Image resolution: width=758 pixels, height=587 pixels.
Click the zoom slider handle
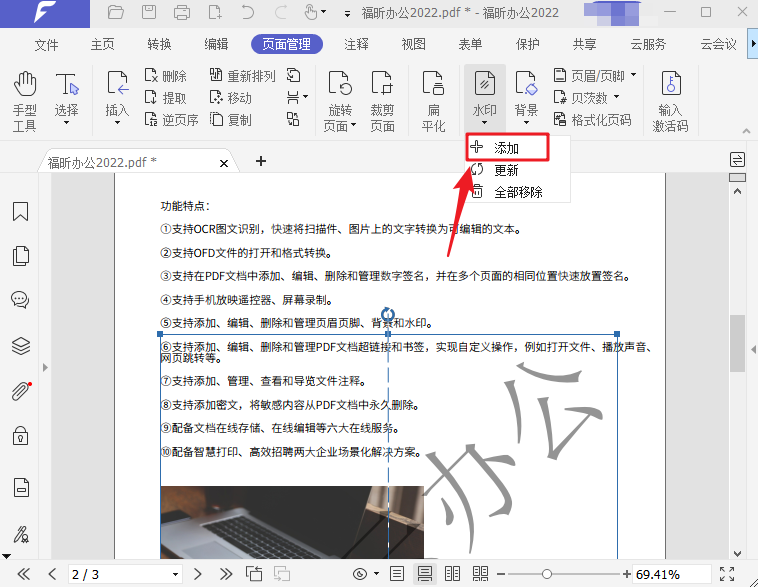[547, 574]
